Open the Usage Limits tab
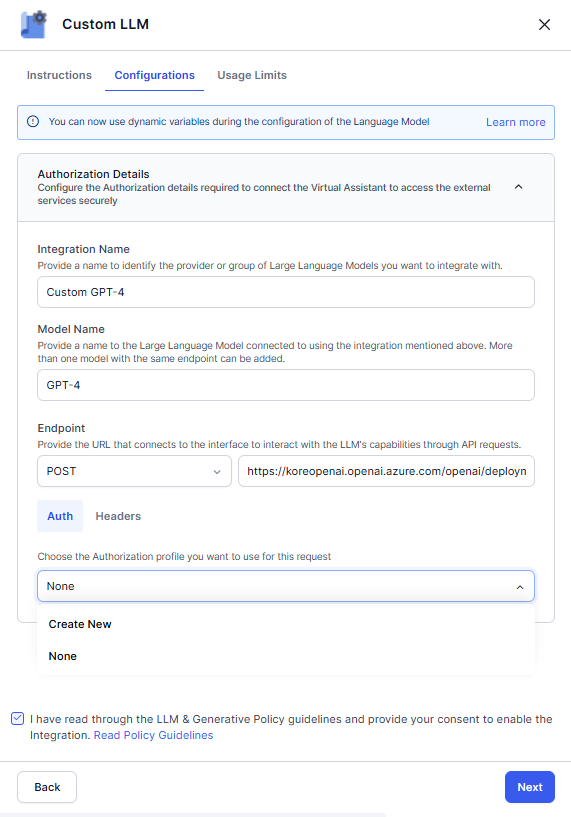 click(252, 75)
